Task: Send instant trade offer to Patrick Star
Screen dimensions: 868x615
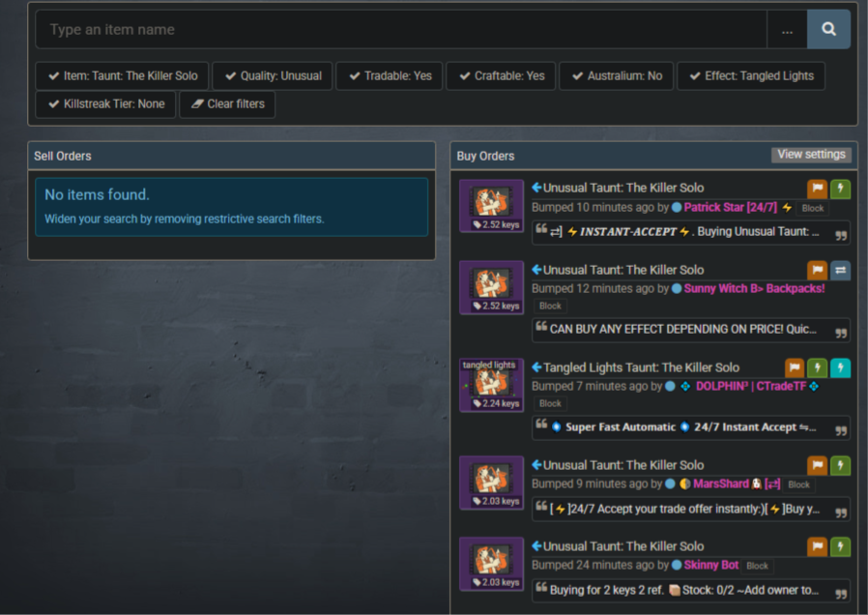Action: (840, 189)
